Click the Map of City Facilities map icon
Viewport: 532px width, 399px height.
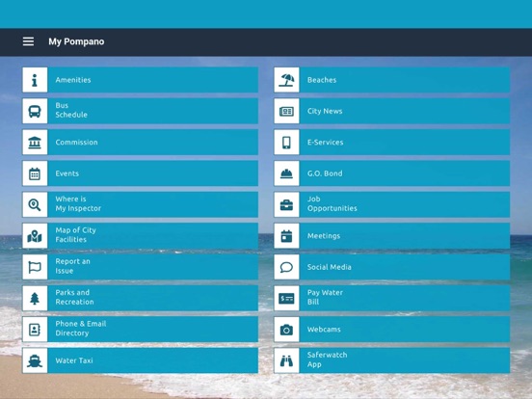tap(35, 236)
